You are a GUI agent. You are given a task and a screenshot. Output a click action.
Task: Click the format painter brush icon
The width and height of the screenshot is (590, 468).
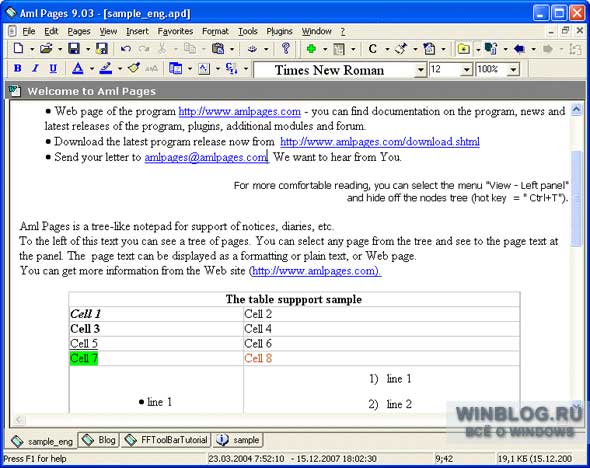134,68
